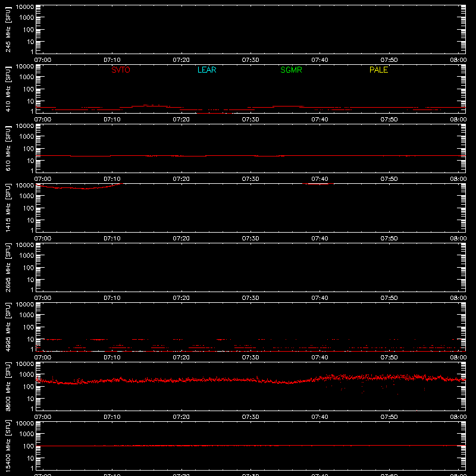This screenshot has width=476, height=476.
Task: Click 07:50 time label under 8800 MHz plot
Action: point(389,417)
